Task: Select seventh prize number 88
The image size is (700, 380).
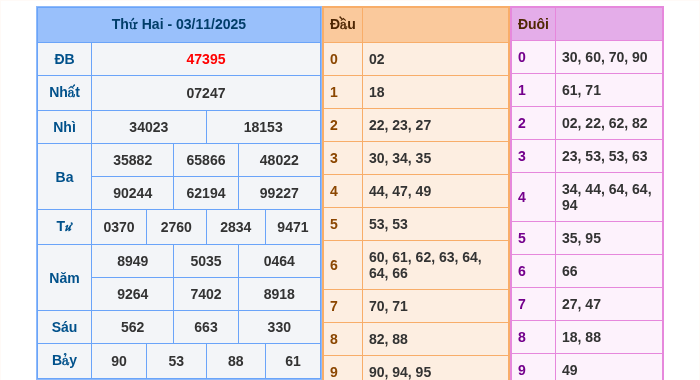Action: point(236,361)
